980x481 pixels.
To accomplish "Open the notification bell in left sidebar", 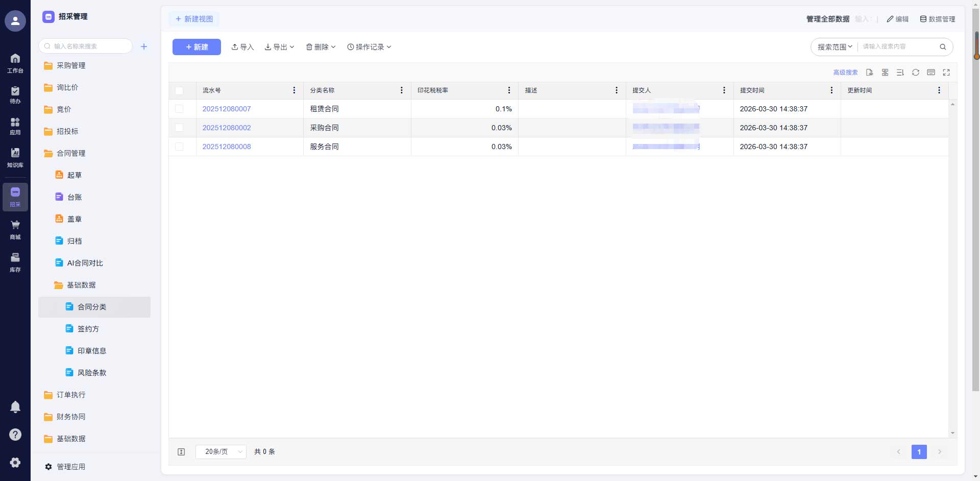I will (15, 406).
